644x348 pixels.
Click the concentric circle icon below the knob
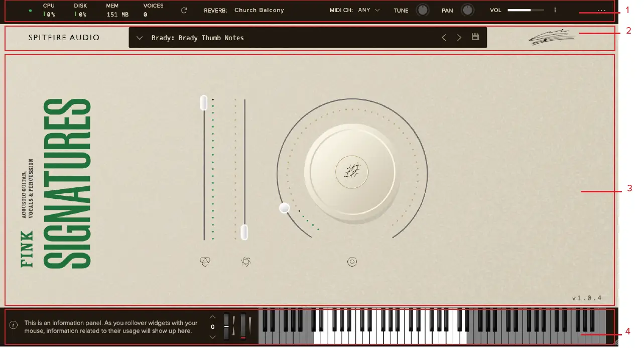pos(352,262)
